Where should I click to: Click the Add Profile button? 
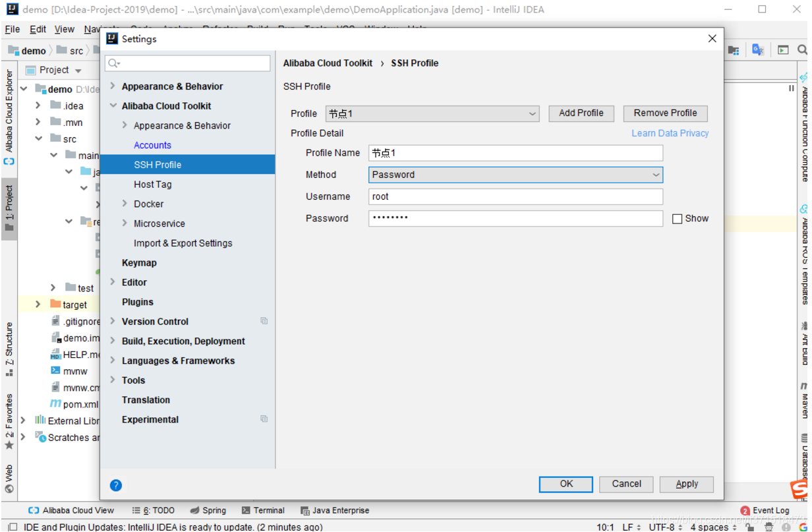pos(581,113)
